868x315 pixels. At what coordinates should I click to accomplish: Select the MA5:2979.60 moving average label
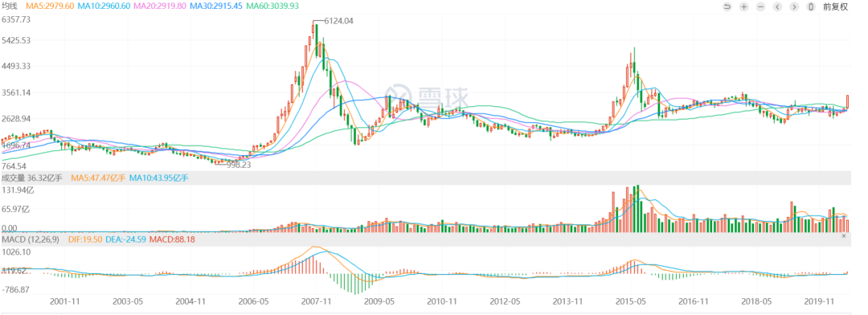point(51,6)
